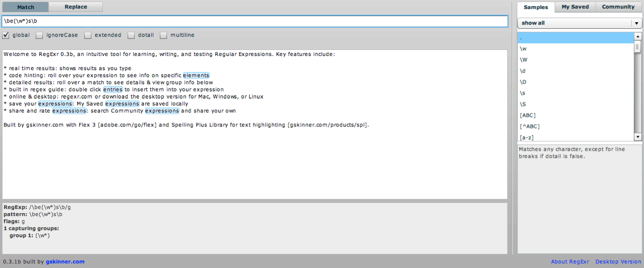
Task: Enable the extended flag checkbox
Action: [x=88, y=35]
